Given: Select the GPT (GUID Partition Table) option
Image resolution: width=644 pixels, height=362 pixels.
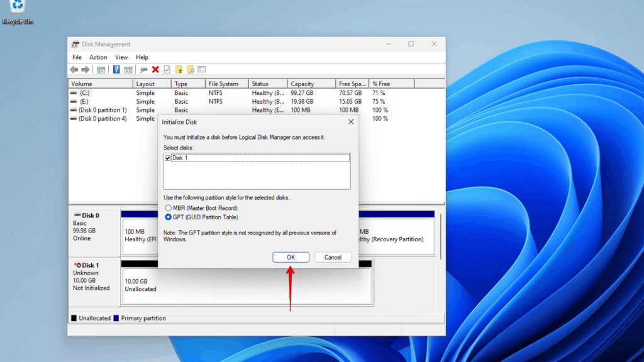Looking at the screenshot, I should click(167, 217).
